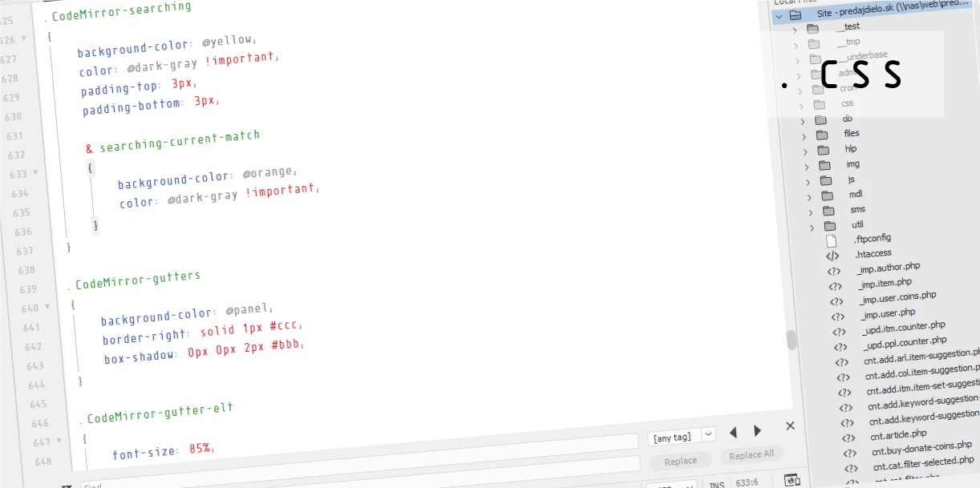Open the [any tag] dropdown
The image size is (980, 488).
(682, 437)
